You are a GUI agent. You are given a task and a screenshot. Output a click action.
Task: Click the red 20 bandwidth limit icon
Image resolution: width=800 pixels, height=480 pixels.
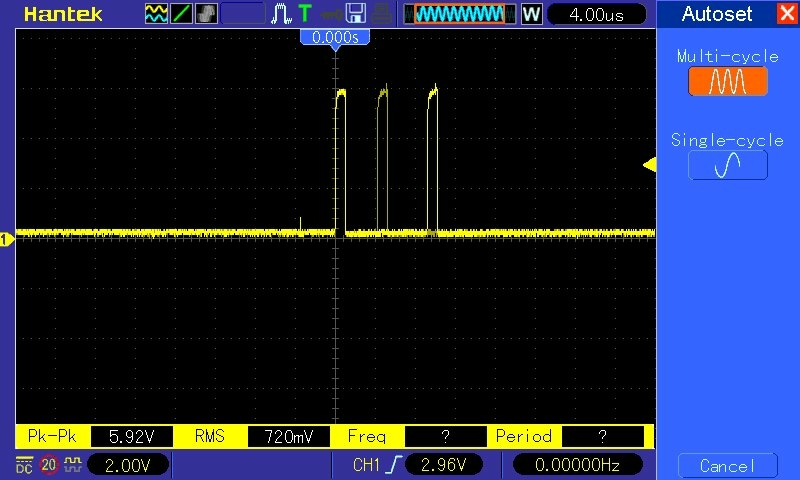pyautogui.click(x=48, y=465)
